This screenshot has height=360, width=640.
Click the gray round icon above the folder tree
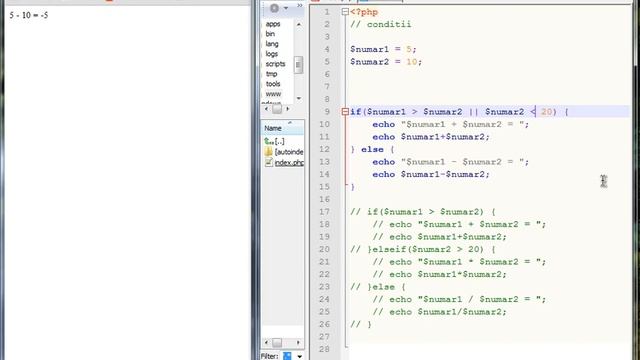(x=274, y=8)
